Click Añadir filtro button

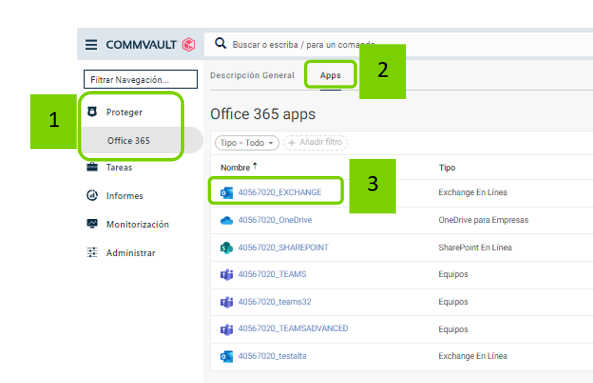click(x=315, y=143)
